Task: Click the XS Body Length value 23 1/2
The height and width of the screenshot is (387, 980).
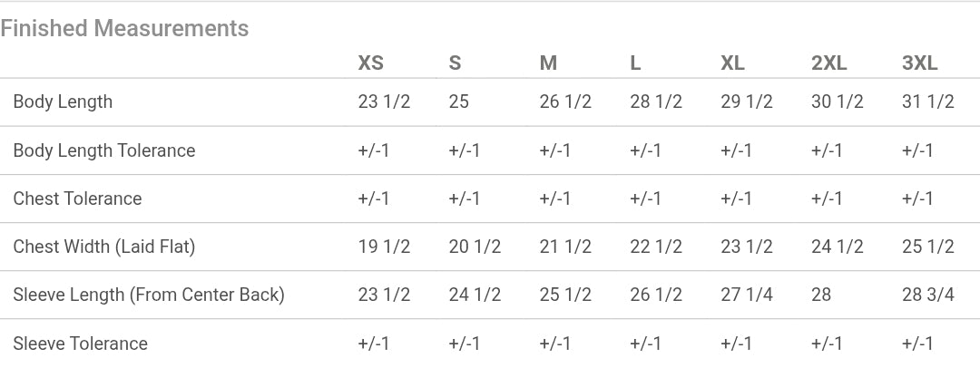Action: tap(384, 102)
